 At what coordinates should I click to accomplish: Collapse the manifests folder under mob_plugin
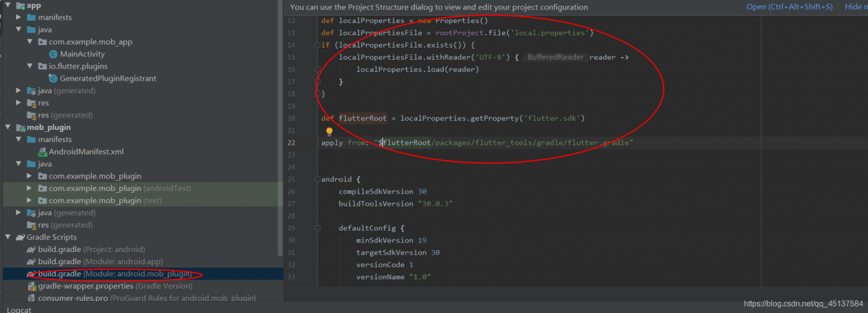pos(19,140)
